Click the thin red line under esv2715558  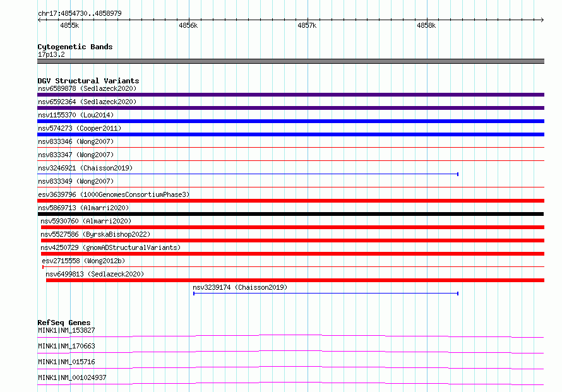(293, 267)
